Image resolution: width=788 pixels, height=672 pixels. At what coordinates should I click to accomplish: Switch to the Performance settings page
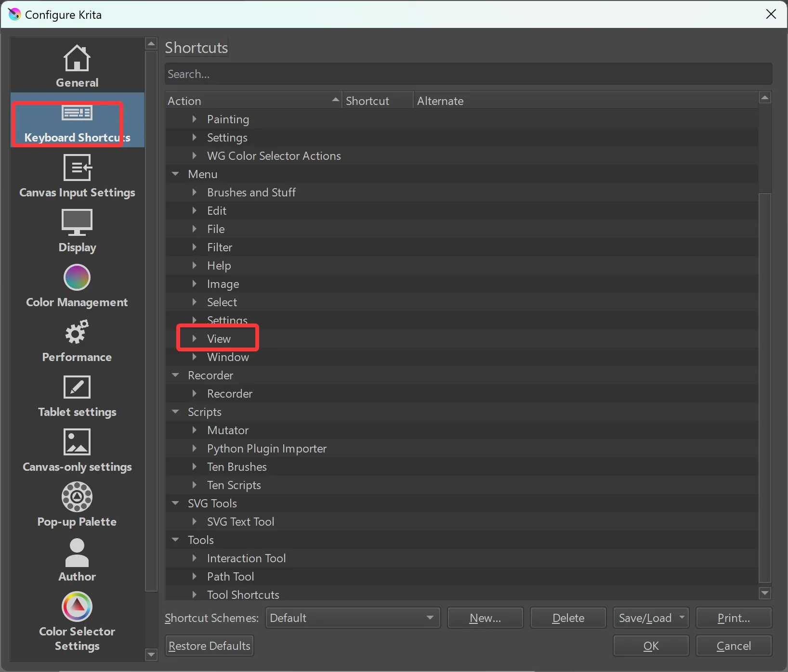77,339
